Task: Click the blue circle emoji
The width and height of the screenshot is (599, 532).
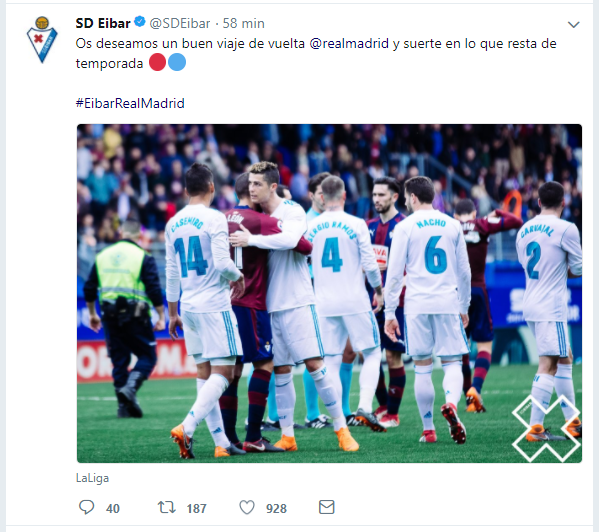Action: [x=177, y=62]
